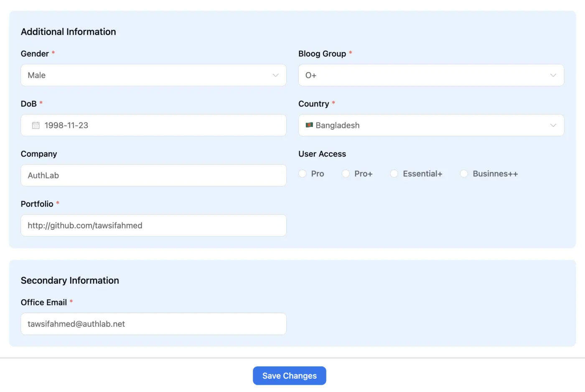Click the Secondary Information heading
This screenshot has width=585, height=392.
(x=70, y=280)
